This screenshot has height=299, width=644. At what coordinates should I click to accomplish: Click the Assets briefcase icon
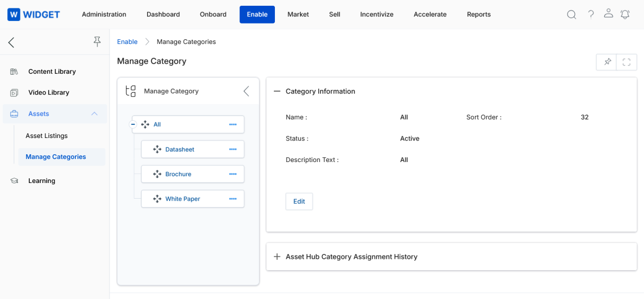click(x=14, y=113)
